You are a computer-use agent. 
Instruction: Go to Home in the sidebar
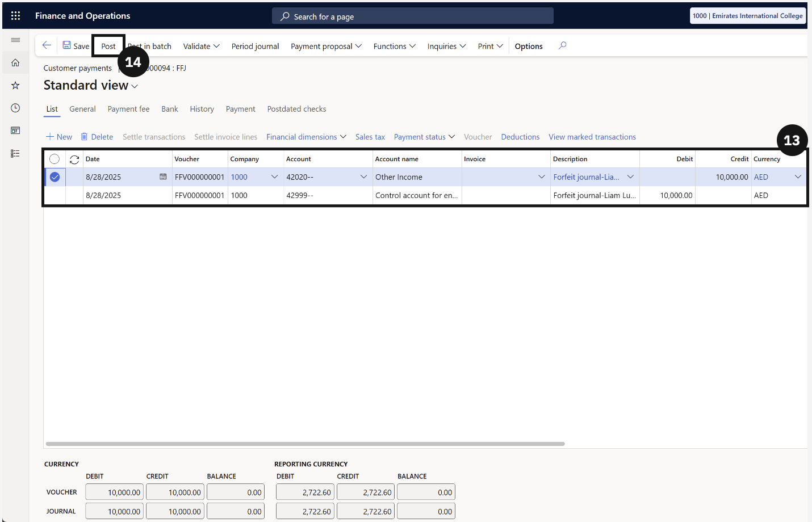pyautogui.click(x=15, y=62)
